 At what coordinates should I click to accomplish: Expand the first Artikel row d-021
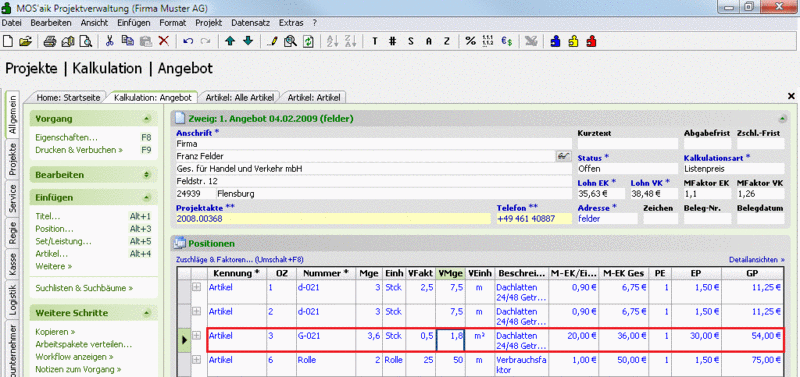pyautogui.click(x=196, y=287)
